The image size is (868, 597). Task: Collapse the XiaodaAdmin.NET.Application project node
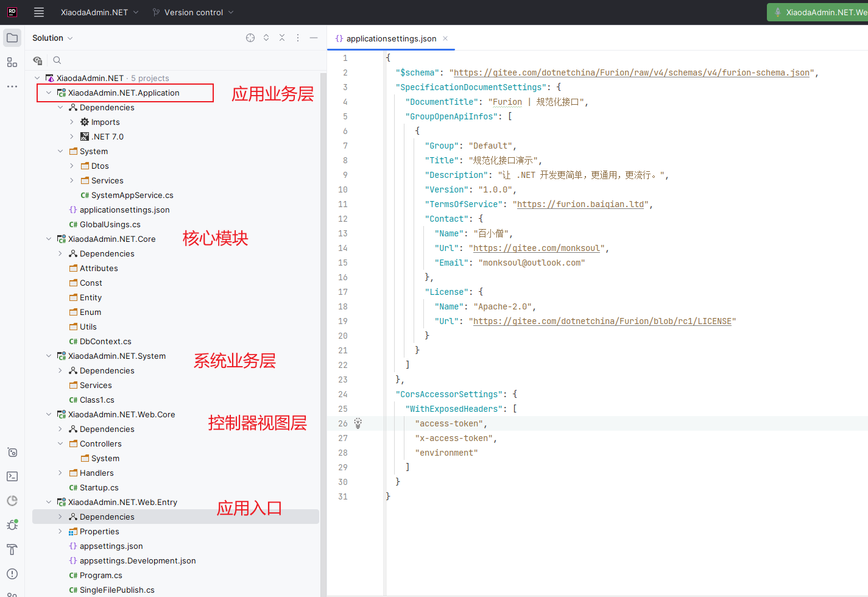click(49, 93)
